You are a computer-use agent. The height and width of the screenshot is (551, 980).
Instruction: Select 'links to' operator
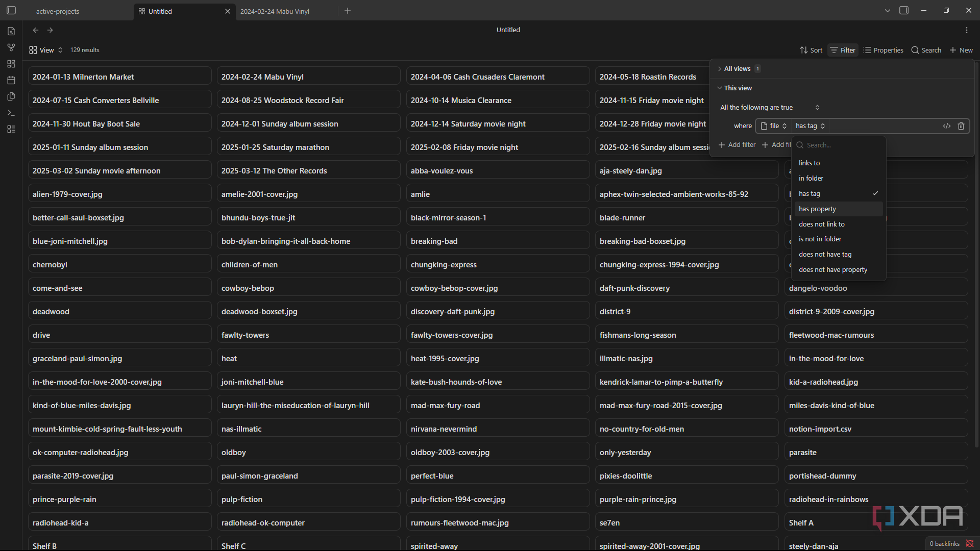[839, 163]
